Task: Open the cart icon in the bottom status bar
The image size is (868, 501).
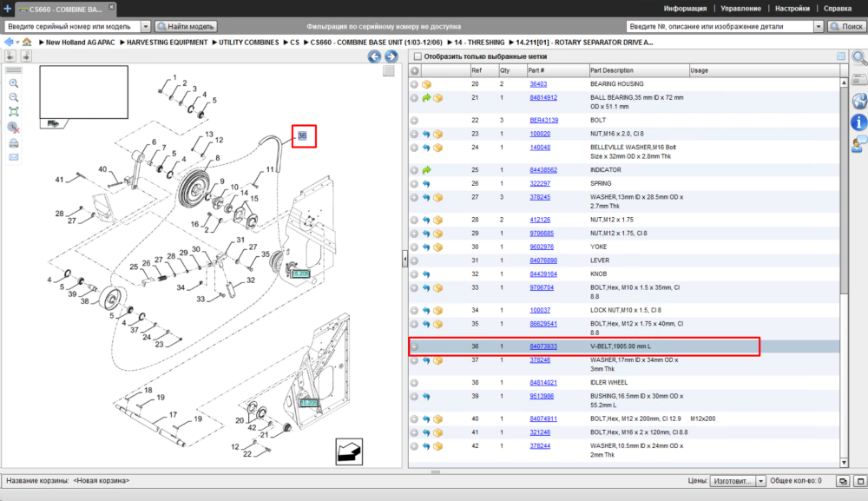Action: click(843, 481)
